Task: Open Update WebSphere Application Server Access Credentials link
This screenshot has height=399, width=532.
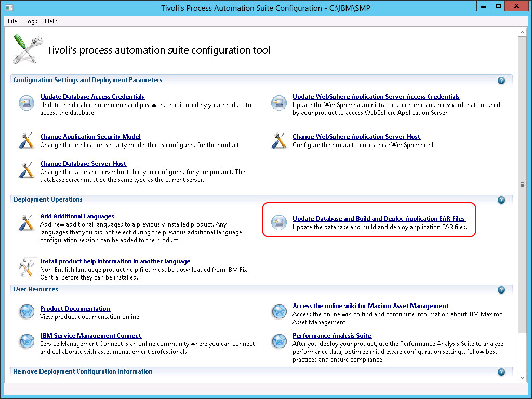Action: [376, 97]
